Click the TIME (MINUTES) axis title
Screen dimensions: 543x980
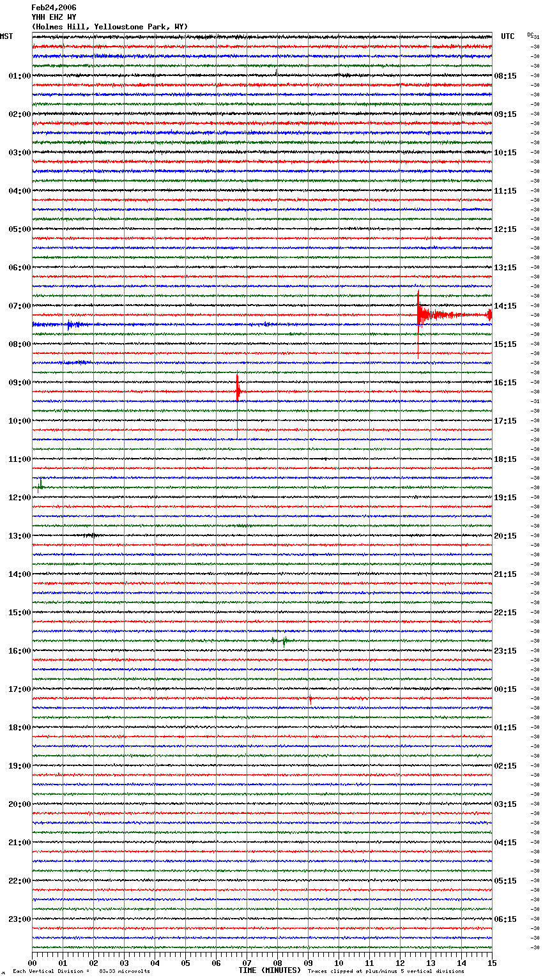point(270,970)
